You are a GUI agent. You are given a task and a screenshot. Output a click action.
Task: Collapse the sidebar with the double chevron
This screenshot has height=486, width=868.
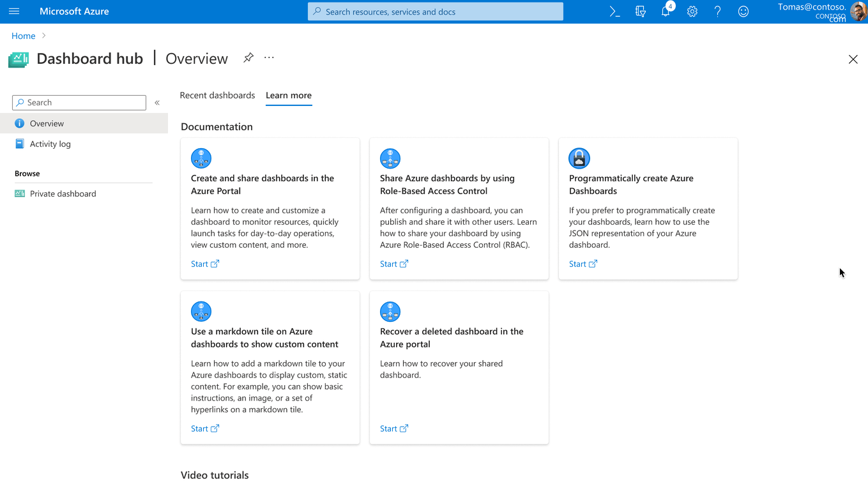157,102
